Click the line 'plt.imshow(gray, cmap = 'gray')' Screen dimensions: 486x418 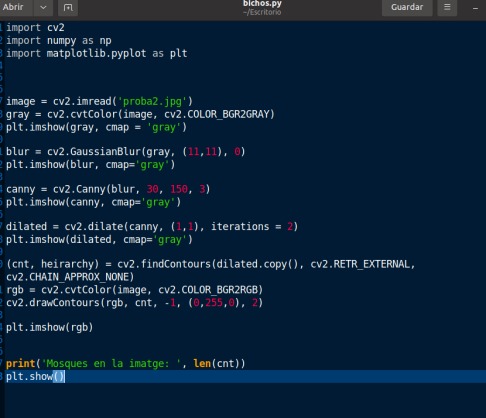(96, 127)
